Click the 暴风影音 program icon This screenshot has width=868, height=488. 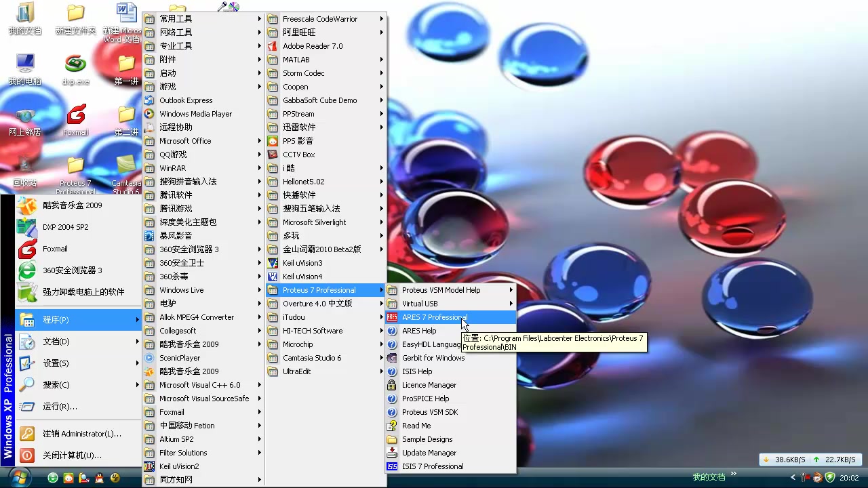pos(149,236)
